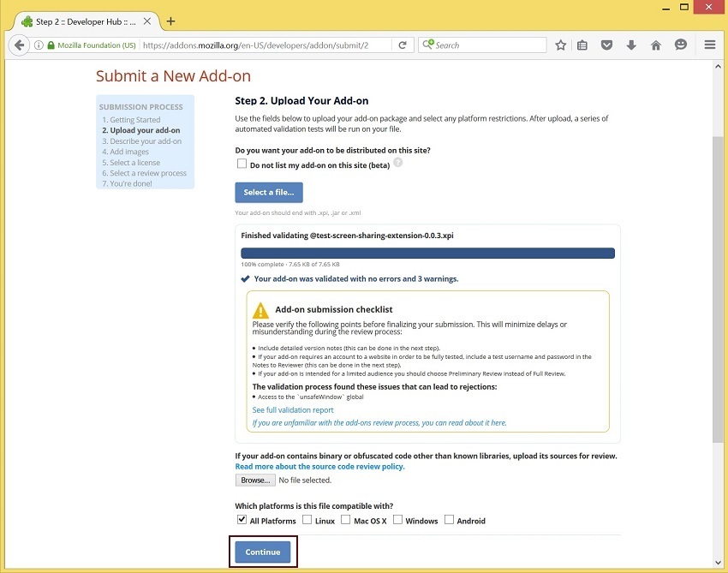728x573 pixels.
Task: Click 'No file selected.' text
Action: click(x=305, y=480)
